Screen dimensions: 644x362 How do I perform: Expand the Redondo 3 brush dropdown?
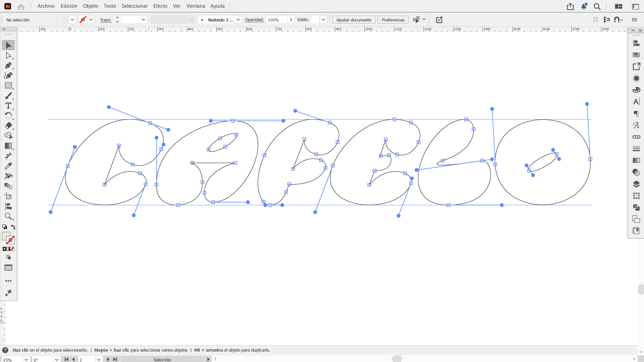coord(238,20)
